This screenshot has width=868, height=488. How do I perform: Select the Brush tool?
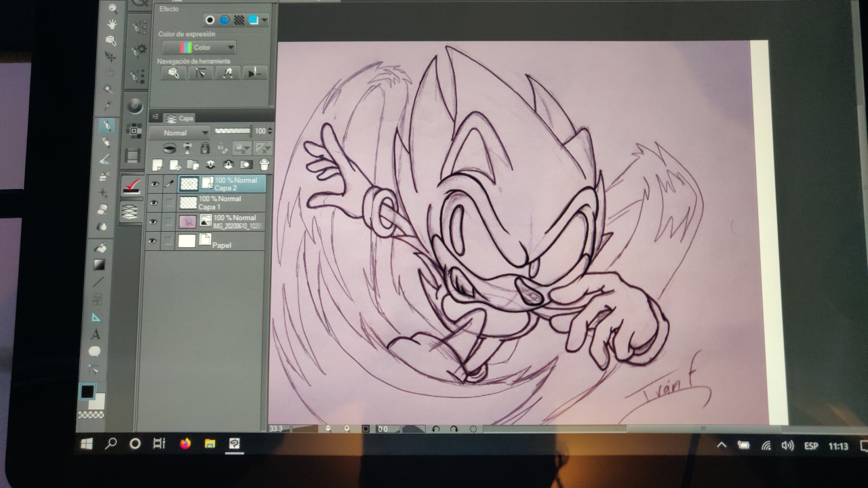(105, 160)
